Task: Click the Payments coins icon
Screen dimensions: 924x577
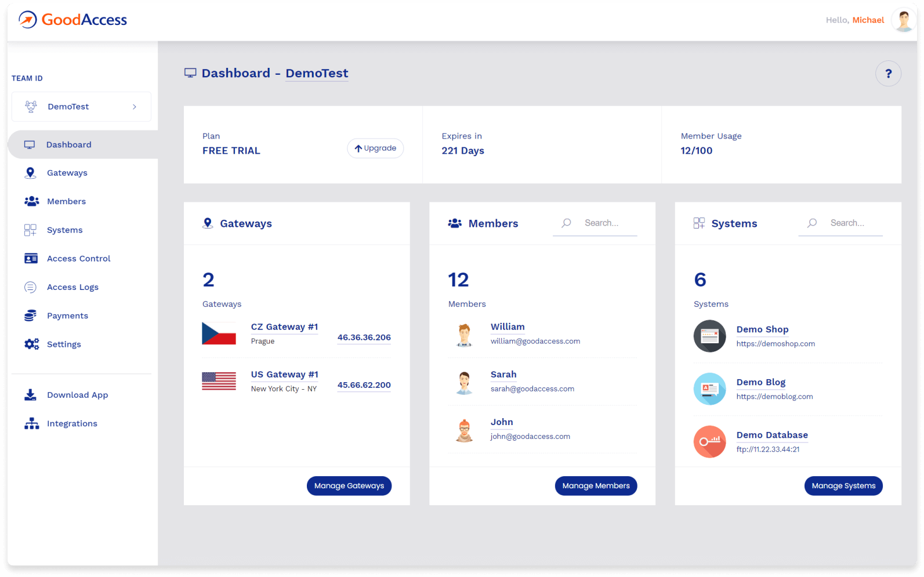Action: point(30,315)
